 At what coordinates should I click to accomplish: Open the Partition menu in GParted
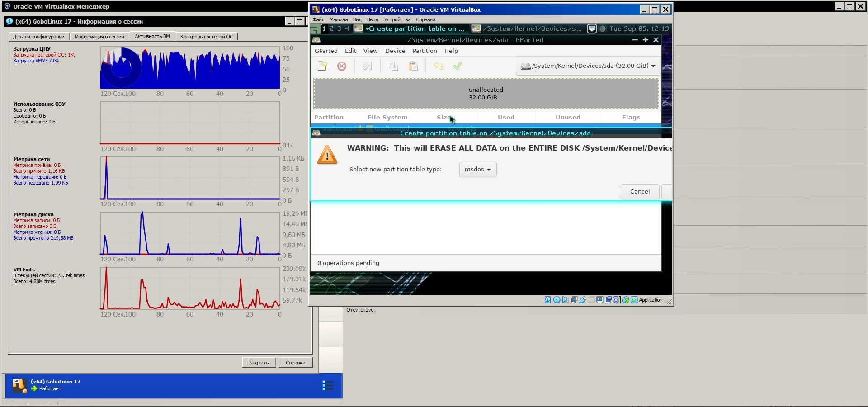coord(425,51)
